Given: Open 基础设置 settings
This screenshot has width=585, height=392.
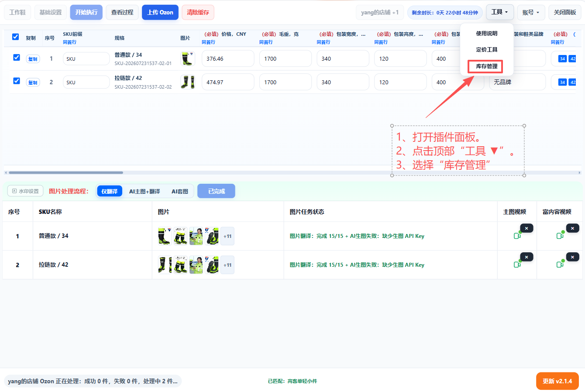Looking at the screenshot, I should click(x=51, y=12).
